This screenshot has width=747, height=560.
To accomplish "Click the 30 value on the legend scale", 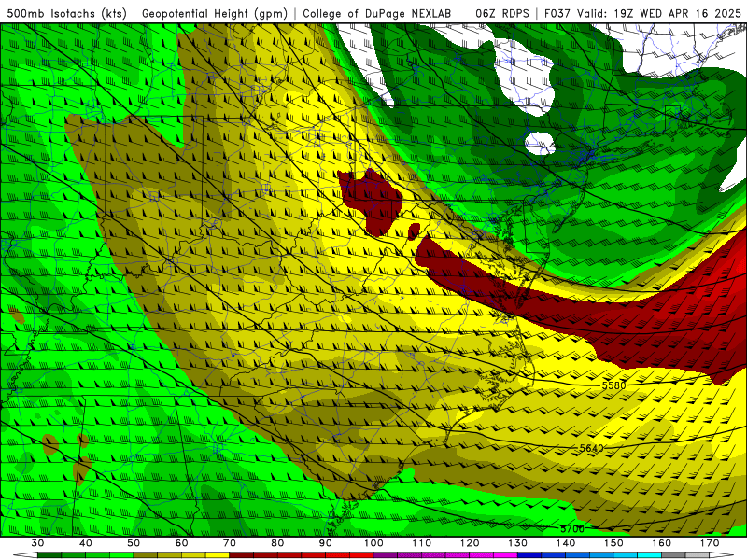I will 37,543.
